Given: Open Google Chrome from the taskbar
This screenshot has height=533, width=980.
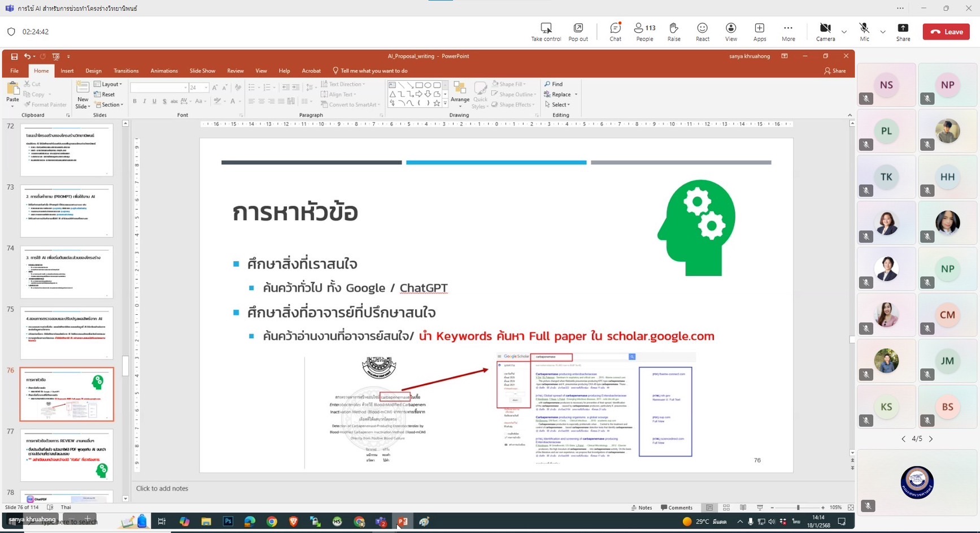Looking at the screenshot, I should (272, 521).
